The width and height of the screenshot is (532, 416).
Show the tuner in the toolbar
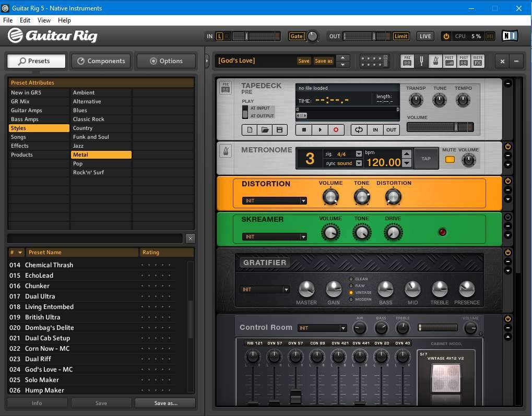[421, 61]
